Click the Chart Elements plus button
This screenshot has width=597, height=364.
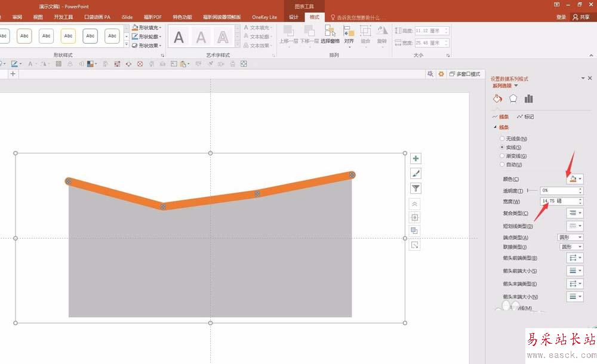[x=416, y=158]
